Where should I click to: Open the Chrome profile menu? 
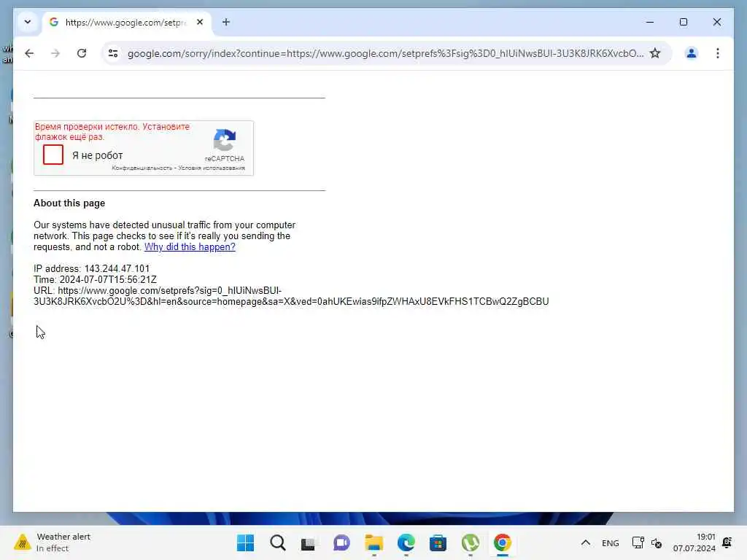click(692, 53)
